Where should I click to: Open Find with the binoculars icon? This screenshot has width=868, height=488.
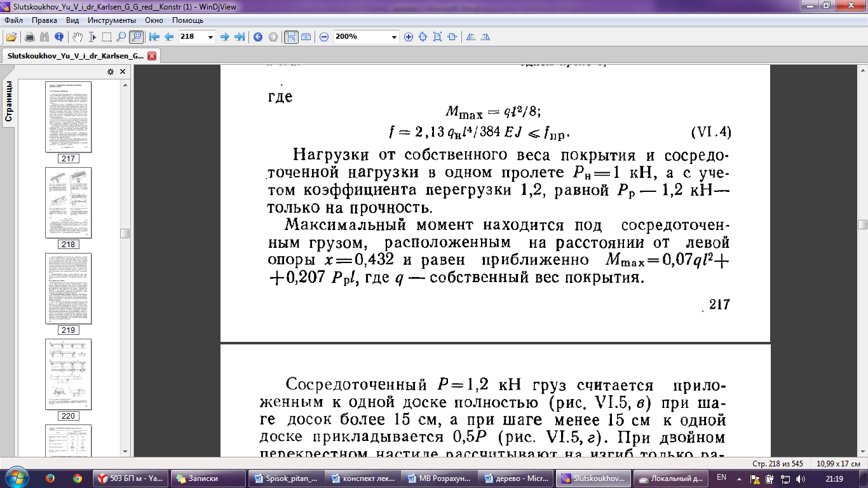(44, 37)
